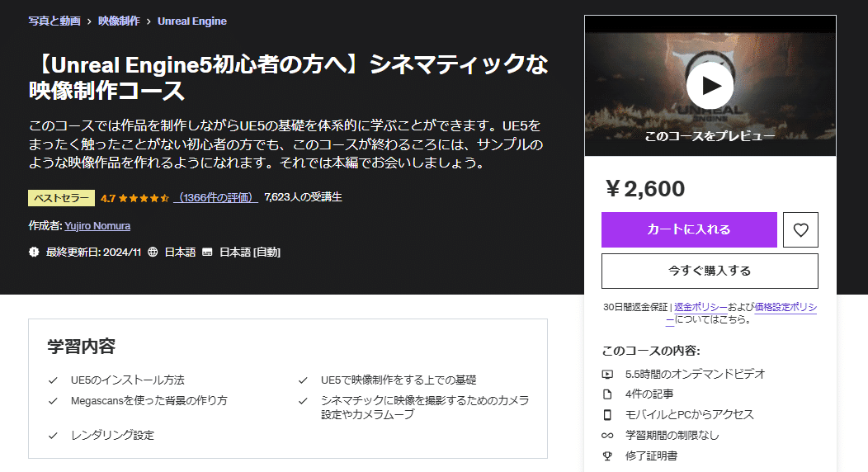The image size is (868, 472).
Task: Open 写真と動画 breadcrumb category
Action: point(54,21)
